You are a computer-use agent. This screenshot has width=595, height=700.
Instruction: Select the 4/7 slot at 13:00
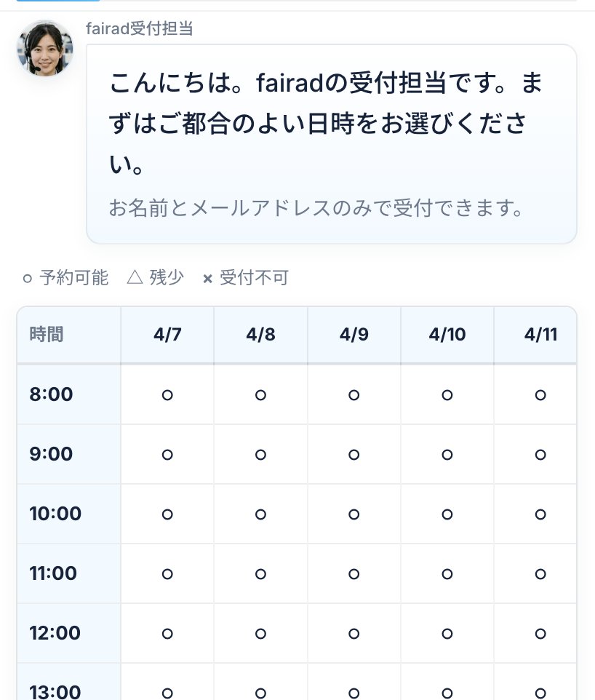167,692
